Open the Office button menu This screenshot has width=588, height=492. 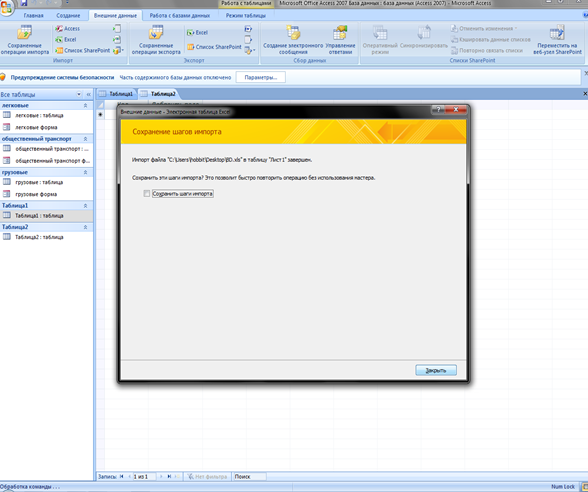[6, 8]
